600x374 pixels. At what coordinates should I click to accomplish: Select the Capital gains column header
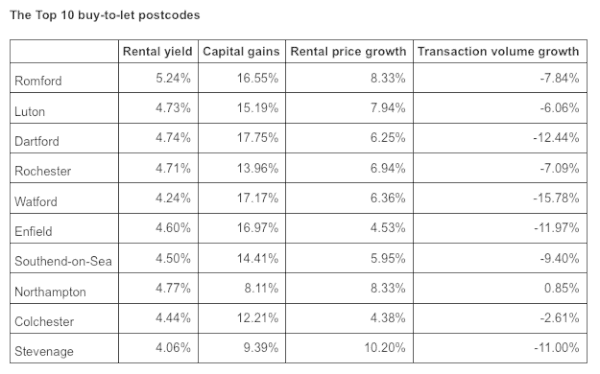pyautogui.click(x=241, y=51)
